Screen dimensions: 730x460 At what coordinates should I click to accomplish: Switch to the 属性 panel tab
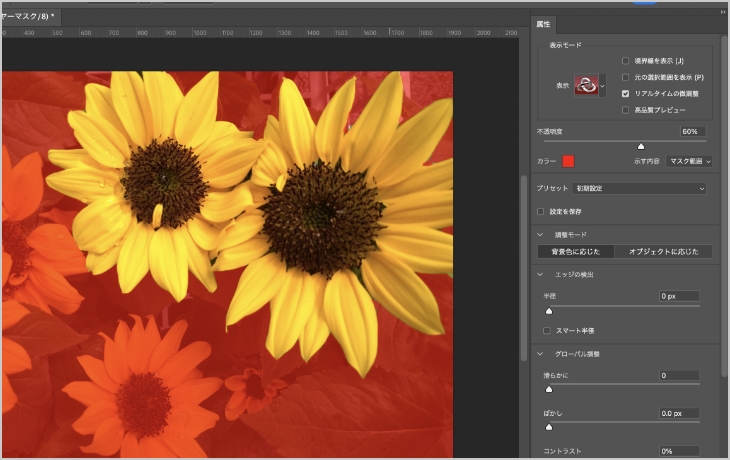(543, 24)
